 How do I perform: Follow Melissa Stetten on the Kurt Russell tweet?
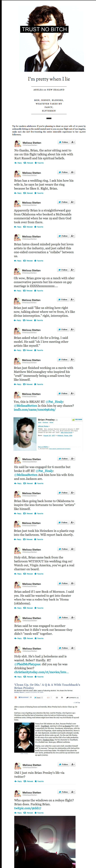pyautogui.click(x=63, y=142)
